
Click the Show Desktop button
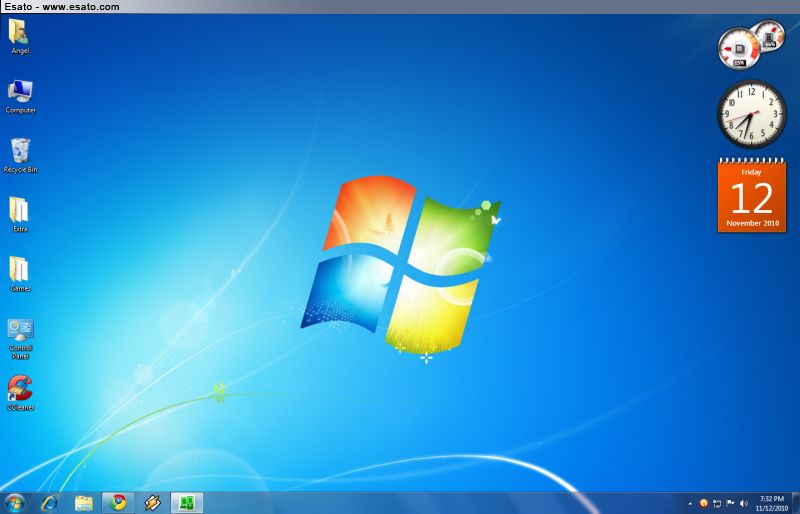[795, 503]
